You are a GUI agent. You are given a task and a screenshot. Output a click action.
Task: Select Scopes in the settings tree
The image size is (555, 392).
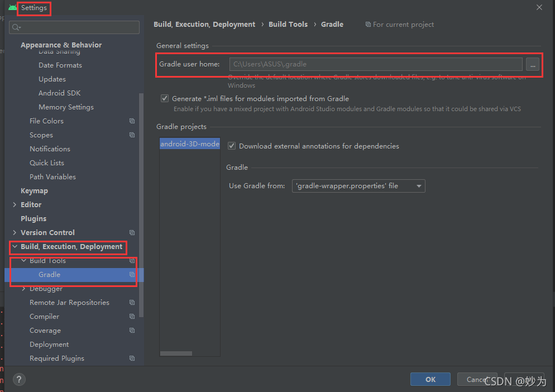click(41, 135)
